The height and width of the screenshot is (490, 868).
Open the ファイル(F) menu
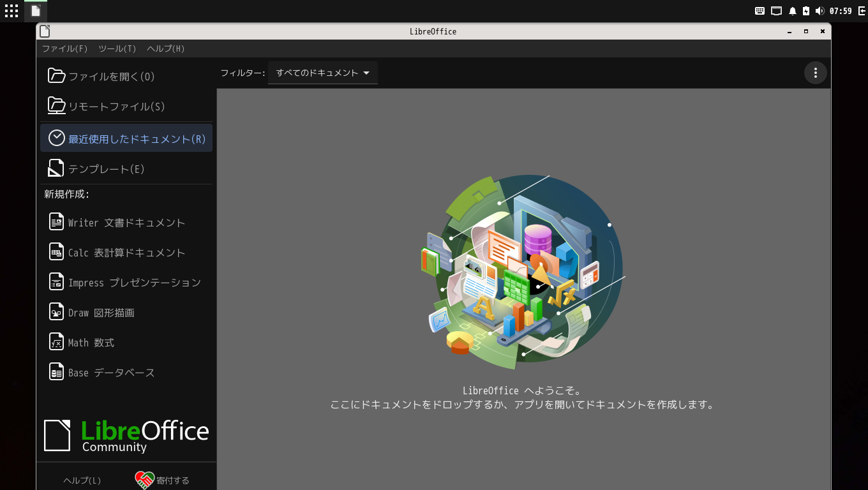point(64,48)
